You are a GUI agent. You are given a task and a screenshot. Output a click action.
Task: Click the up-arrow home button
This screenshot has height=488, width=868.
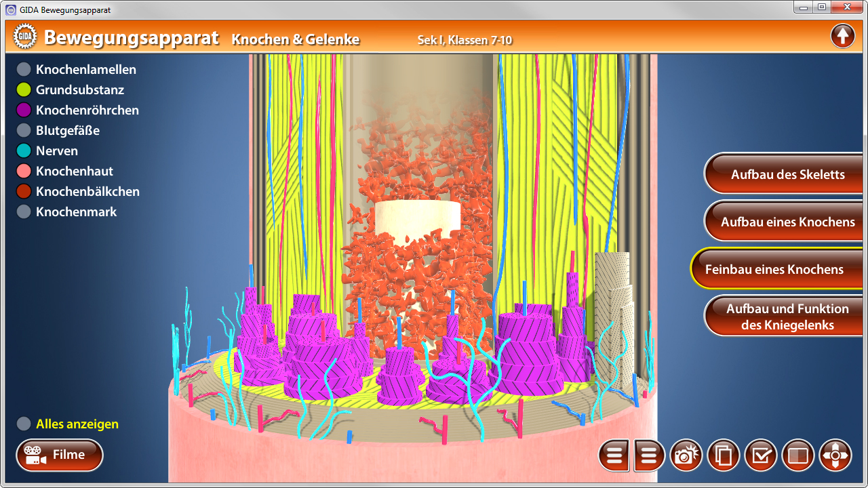(842, 36)
